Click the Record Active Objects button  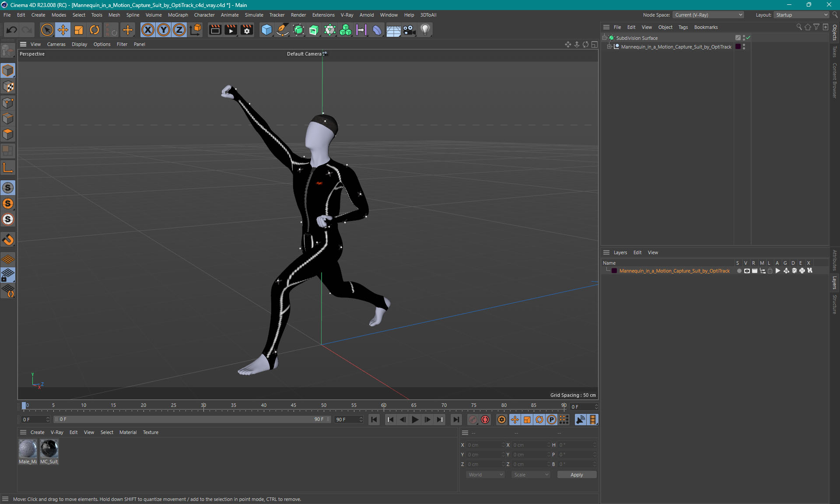click(473, 420)
